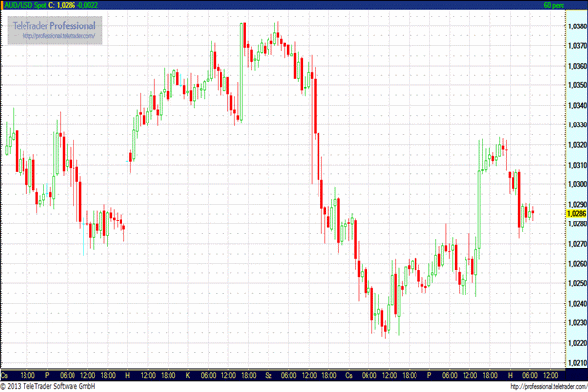This screenshot has width=588, height=392.
Task: Click the Sz day marker on time axis
Action: [269, 375]
